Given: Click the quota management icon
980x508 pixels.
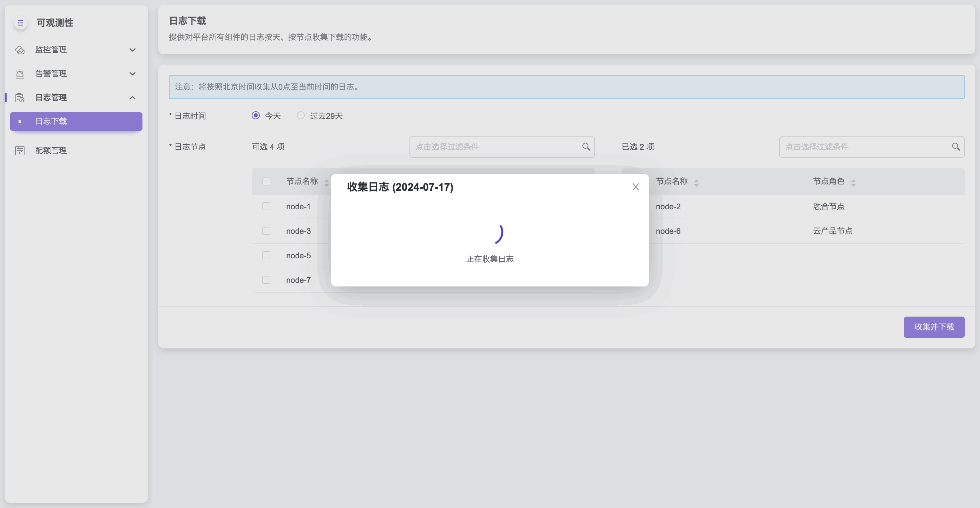Looking at the screenshot, I should (x=20, y=151).
